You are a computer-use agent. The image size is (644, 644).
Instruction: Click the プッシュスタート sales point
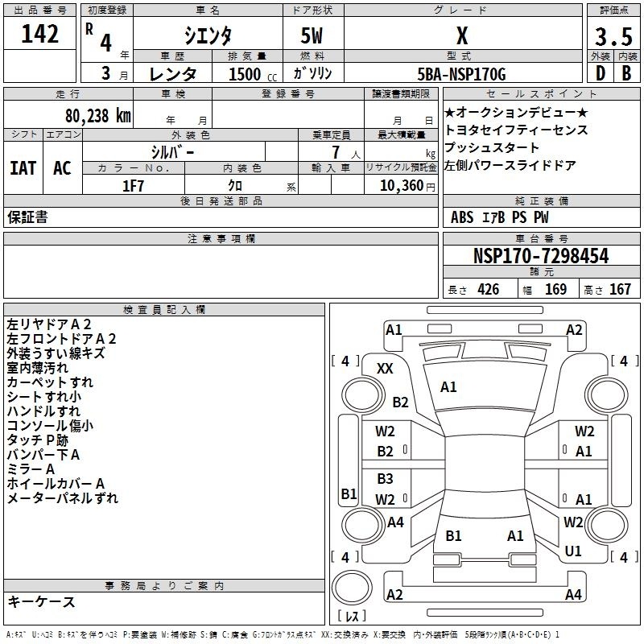click(492, 147)
